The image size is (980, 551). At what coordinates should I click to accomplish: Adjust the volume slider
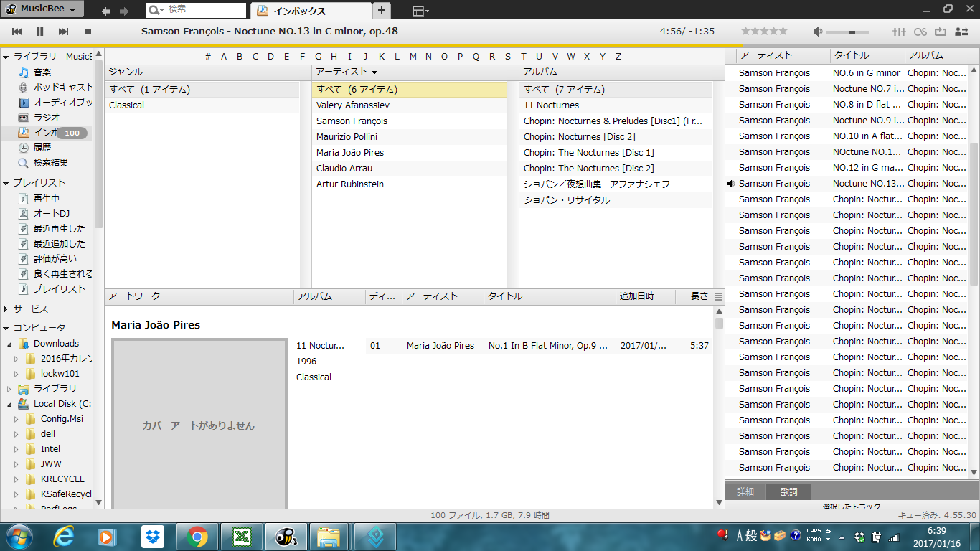[847, 32]
